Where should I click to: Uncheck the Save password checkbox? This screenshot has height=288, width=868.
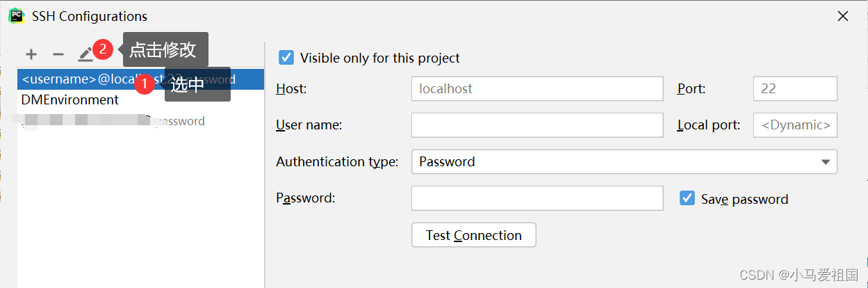(x=687, y=199)
